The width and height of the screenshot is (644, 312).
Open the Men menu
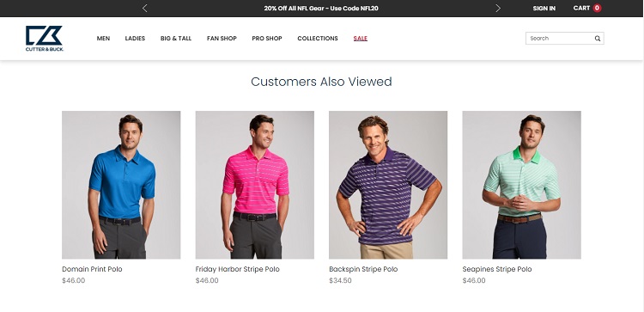103,38
